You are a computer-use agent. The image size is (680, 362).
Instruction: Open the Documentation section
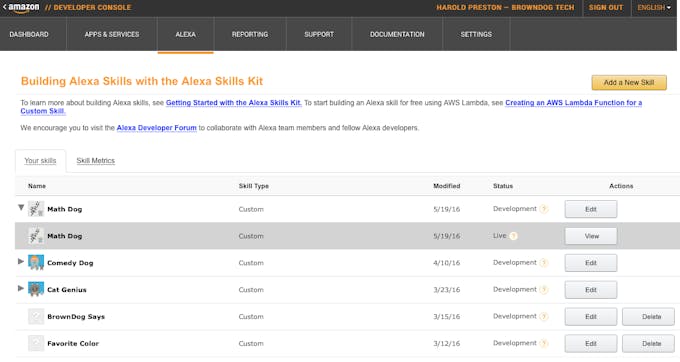[x=397, y=34]
